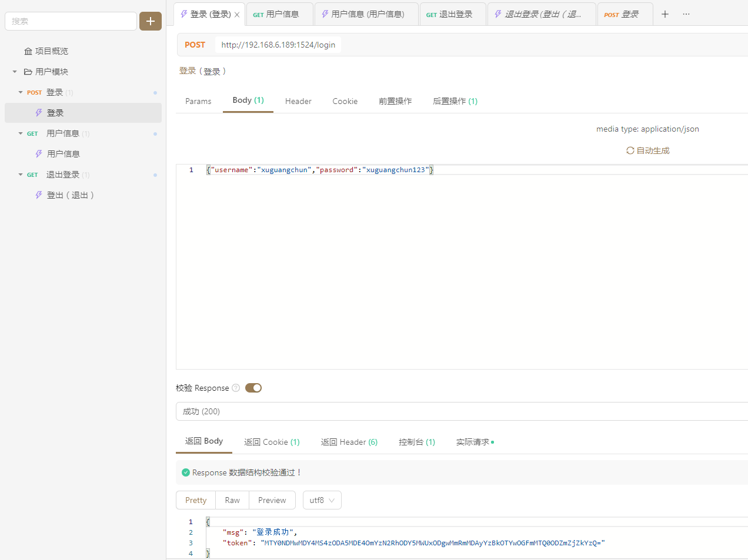This screenshot has height=560, width=748.
Task: Switch to 返回 Cookie (1) tab
Action: 272,442
